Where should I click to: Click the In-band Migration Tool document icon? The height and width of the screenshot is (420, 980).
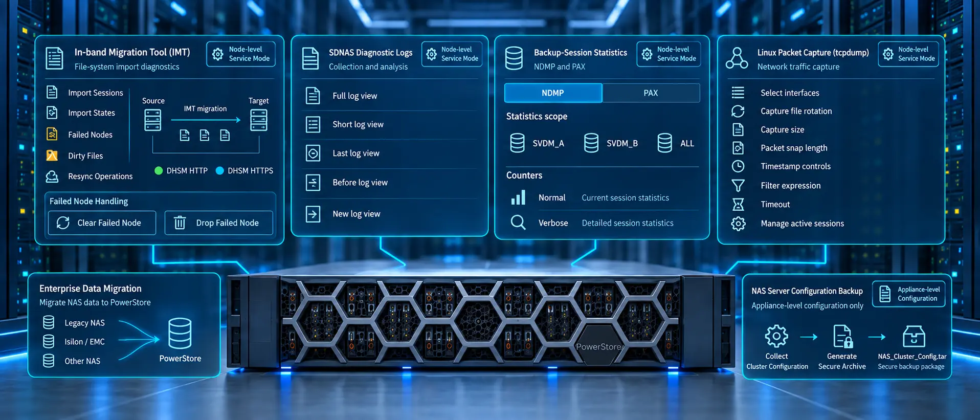(54, 59)
